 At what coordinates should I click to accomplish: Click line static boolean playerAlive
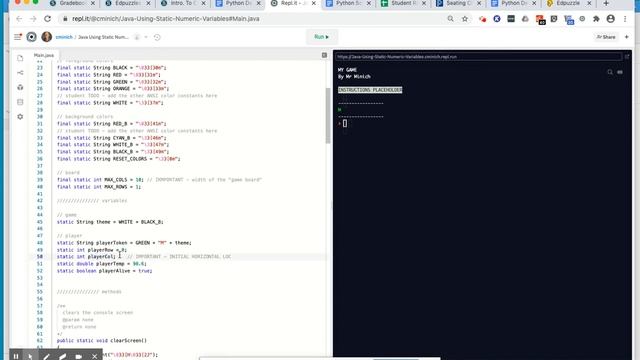point(104,271)
